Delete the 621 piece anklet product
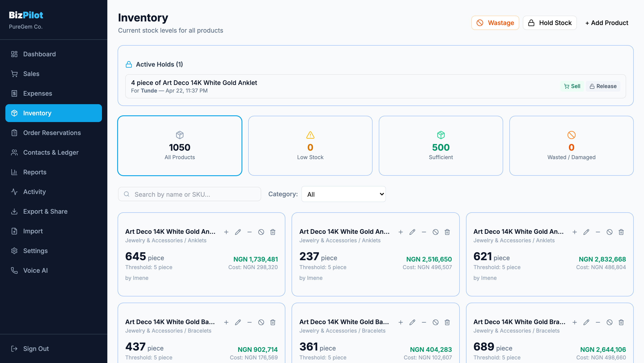Screen dimensions: 644x363 point(621,232)
